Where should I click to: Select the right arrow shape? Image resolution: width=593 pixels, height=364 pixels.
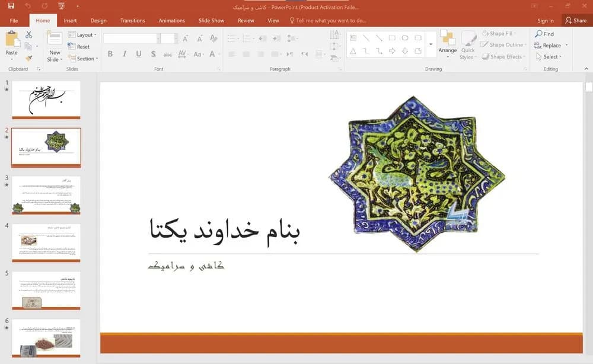(x=392, y=50)
